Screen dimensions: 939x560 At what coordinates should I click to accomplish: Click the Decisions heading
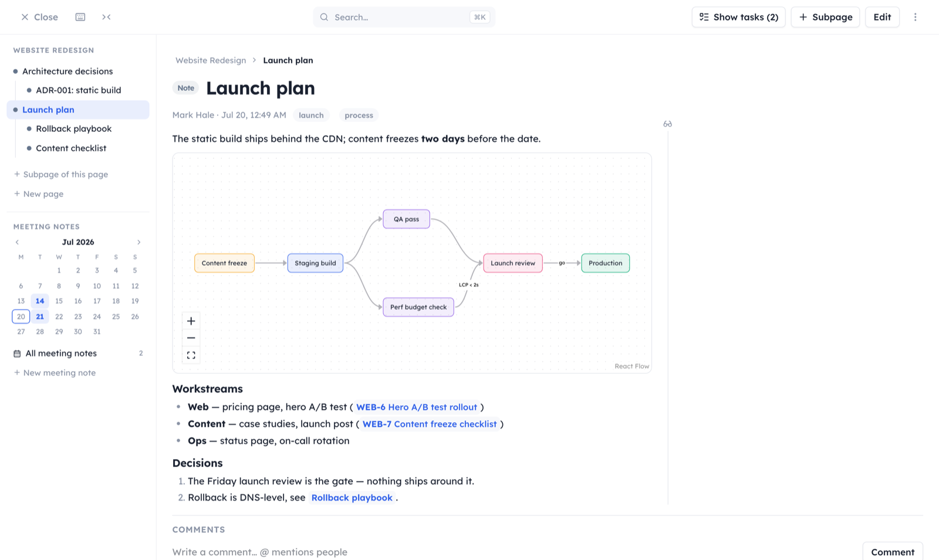point(198,463)
